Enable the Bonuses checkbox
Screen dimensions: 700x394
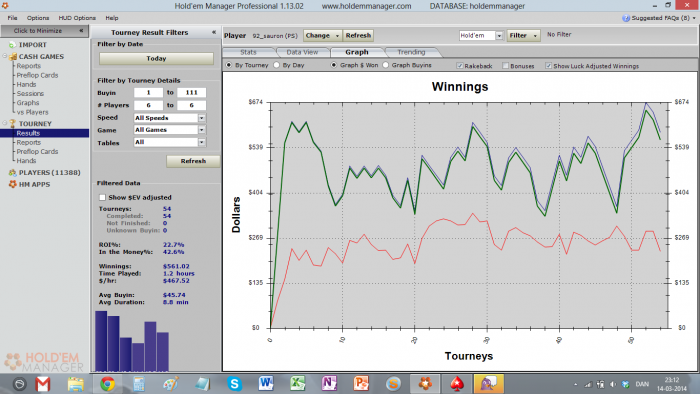(505, 66)
